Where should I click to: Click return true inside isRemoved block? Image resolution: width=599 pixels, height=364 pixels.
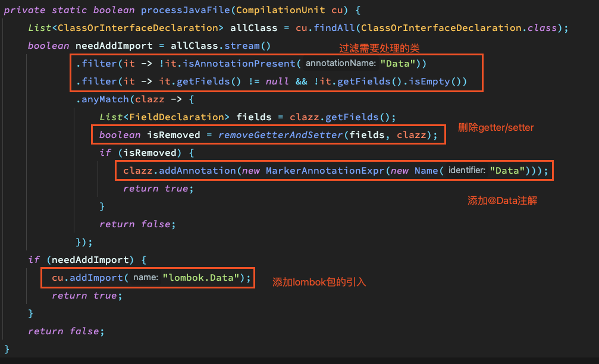point(158,189)
